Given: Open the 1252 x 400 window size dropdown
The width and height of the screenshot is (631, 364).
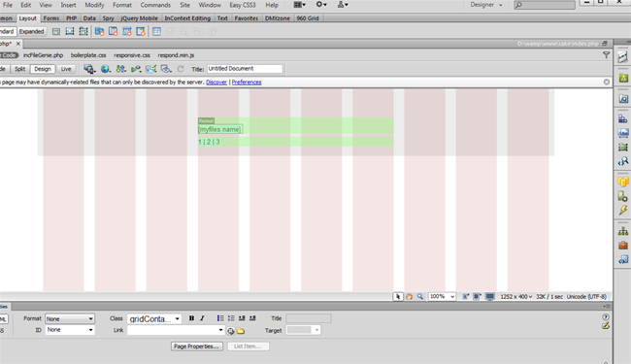Looking at the screenshot, I should [516, 296].
